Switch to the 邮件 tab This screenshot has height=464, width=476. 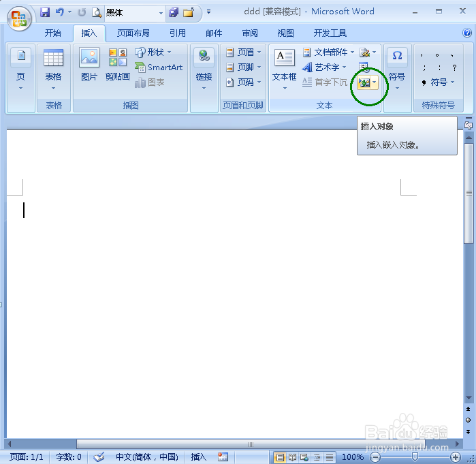(x=214, y=33)
